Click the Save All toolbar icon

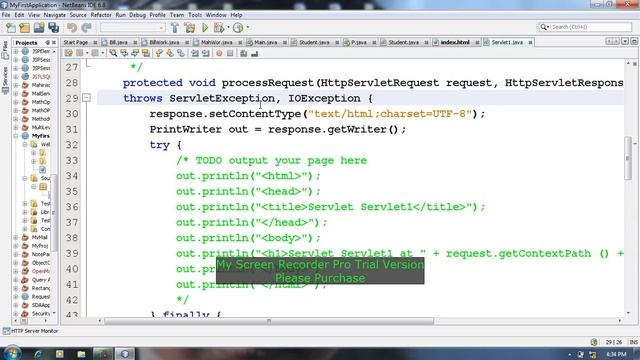coord(53,28)
